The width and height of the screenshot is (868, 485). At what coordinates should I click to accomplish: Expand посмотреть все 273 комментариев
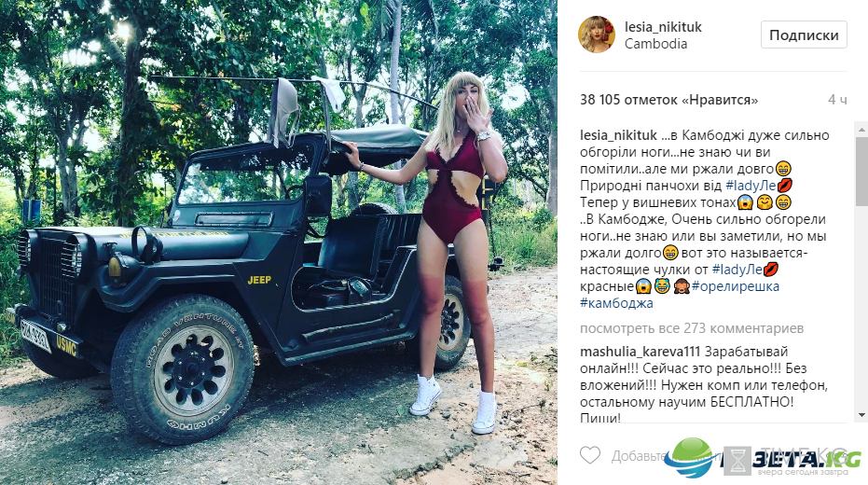pos(692,328)
